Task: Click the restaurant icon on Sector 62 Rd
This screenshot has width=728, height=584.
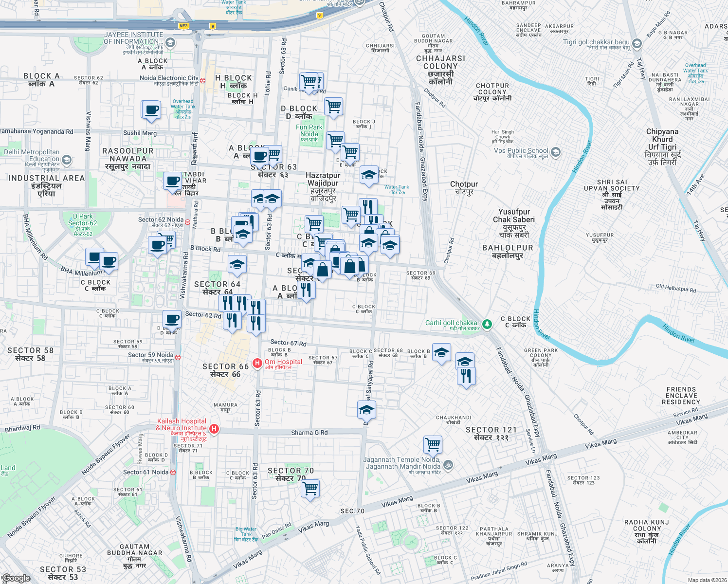Action: click(x=232, y=320)
